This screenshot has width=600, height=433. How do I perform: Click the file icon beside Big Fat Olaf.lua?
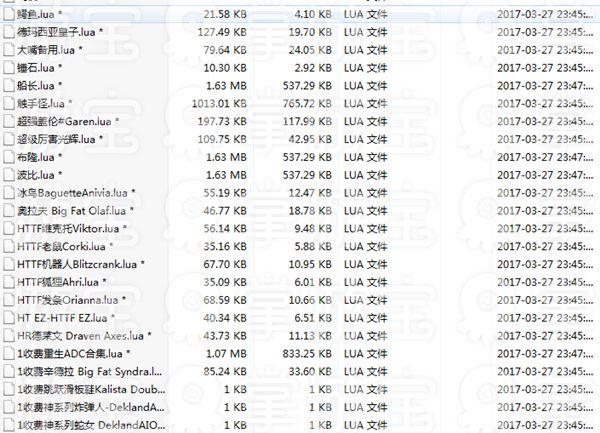click(8, 211)
